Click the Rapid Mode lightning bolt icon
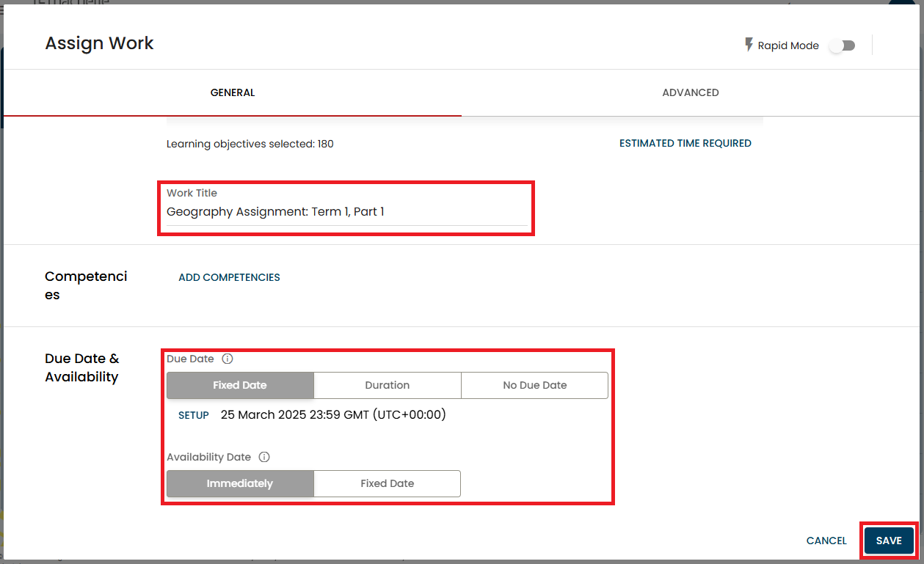 tap(749, 45)
